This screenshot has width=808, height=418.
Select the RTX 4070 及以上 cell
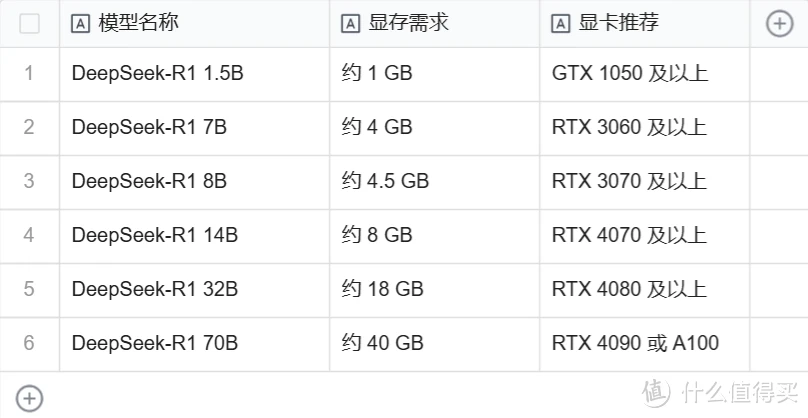pos(645,237)
